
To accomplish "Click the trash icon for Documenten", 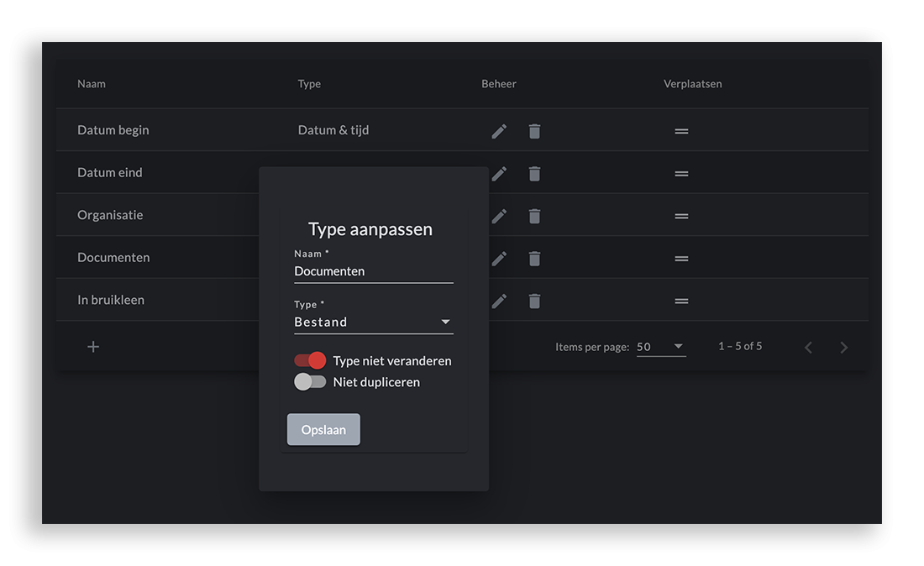I will (534, 258).
